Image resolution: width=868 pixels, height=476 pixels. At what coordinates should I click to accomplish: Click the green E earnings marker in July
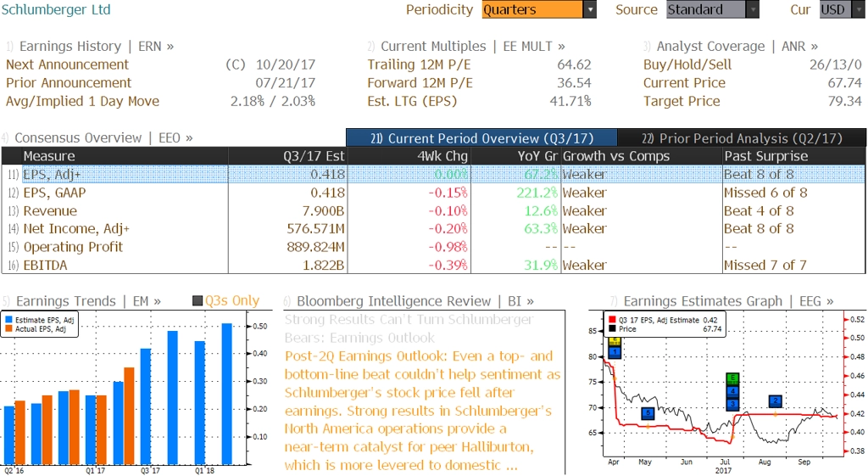coord(732,378)
